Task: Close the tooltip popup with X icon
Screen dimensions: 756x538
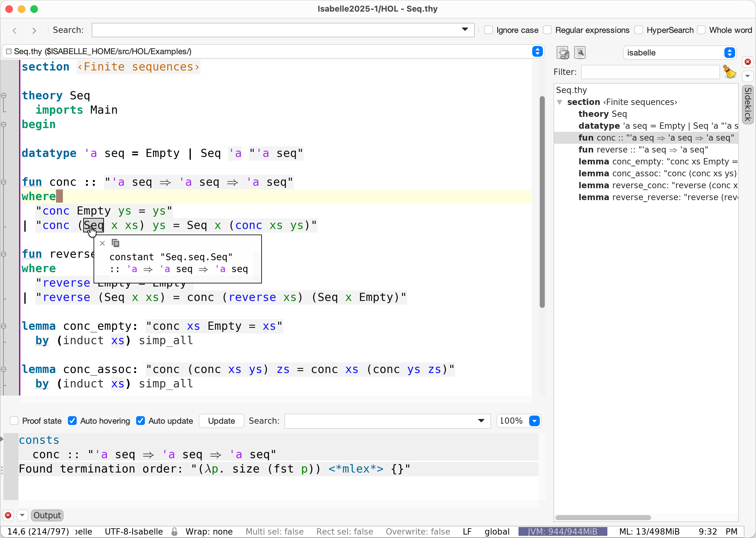Action: pos(102,244)
